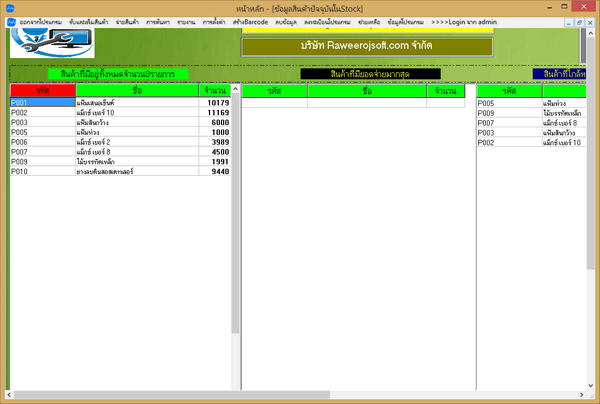Click the empty first row of the top-selling table
The width and height of the screenshot is (600, 404).
(353, 103)
